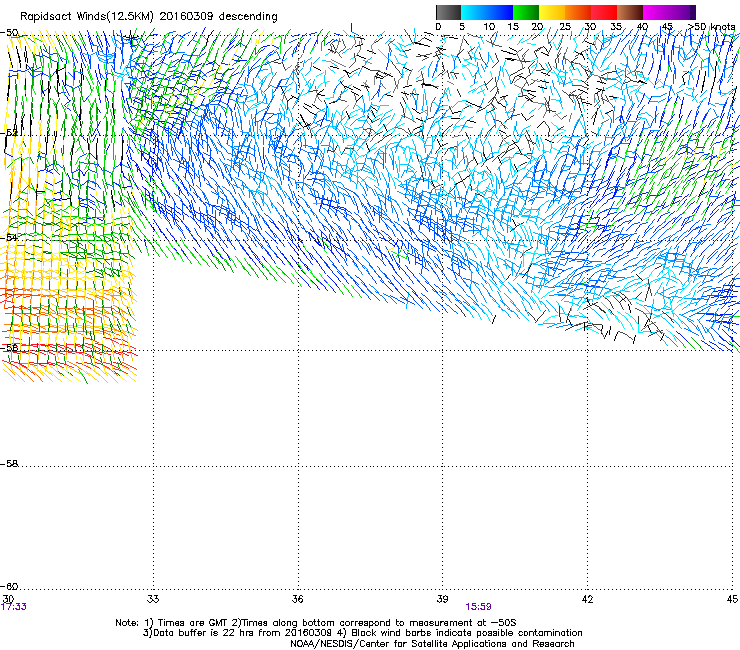The image size is (740, 650).
Task: Click the yellow 20-25 knots legend swatch
Action: tap(552, 12)
